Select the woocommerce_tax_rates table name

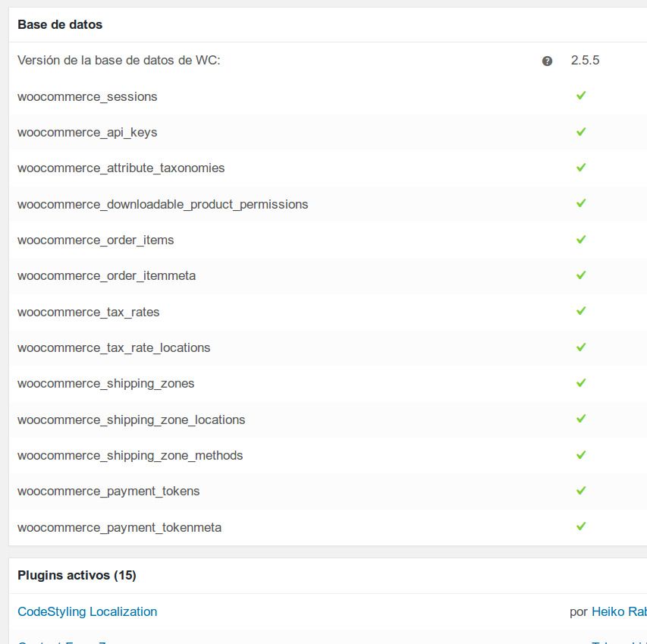click(88, 312)
